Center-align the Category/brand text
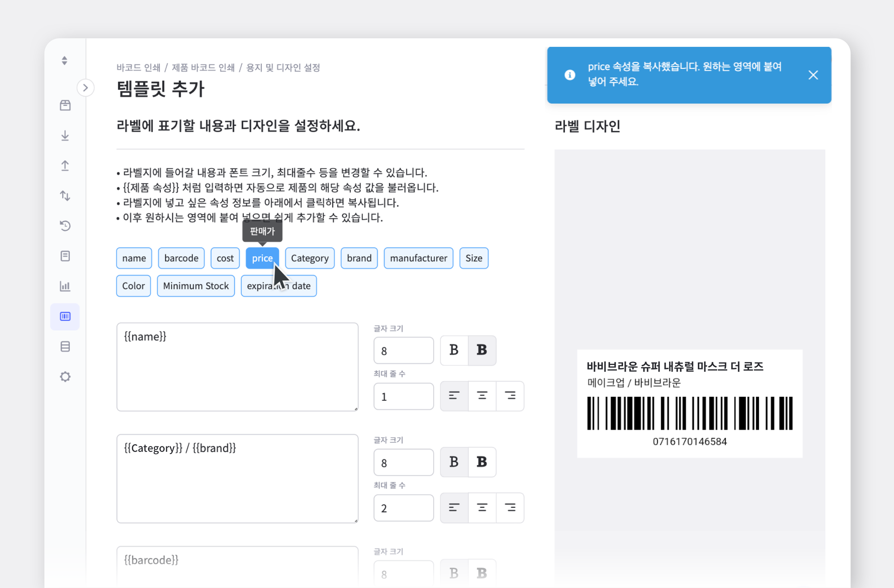The image size is (894, 588). 482,508
